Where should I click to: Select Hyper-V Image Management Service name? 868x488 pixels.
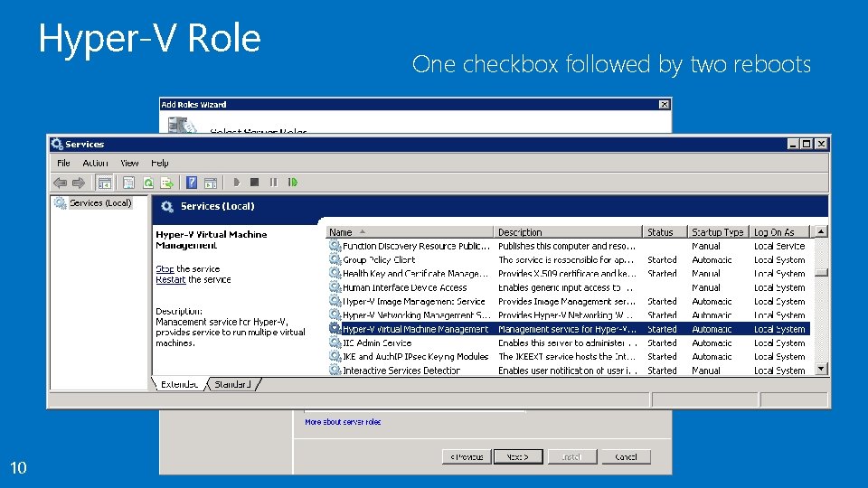pos(413,301)
